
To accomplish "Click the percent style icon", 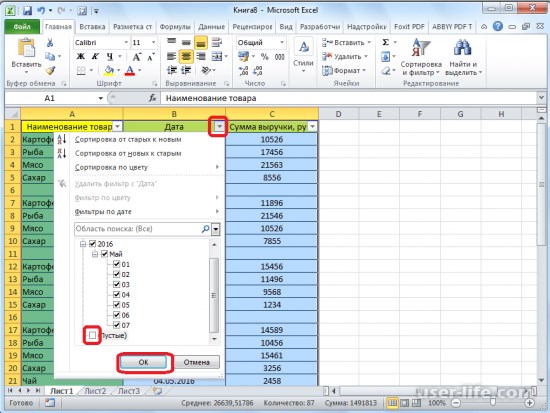I will pos(264,56).
